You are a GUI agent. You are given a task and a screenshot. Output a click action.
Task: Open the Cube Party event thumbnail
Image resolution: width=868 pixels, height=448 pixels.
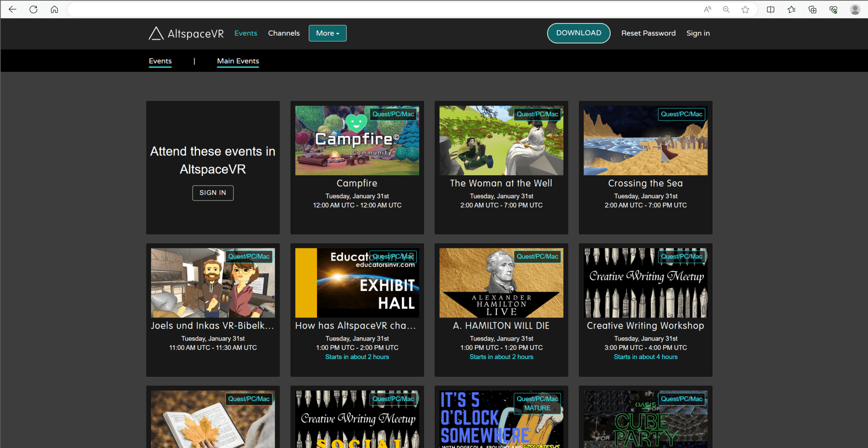646,420
